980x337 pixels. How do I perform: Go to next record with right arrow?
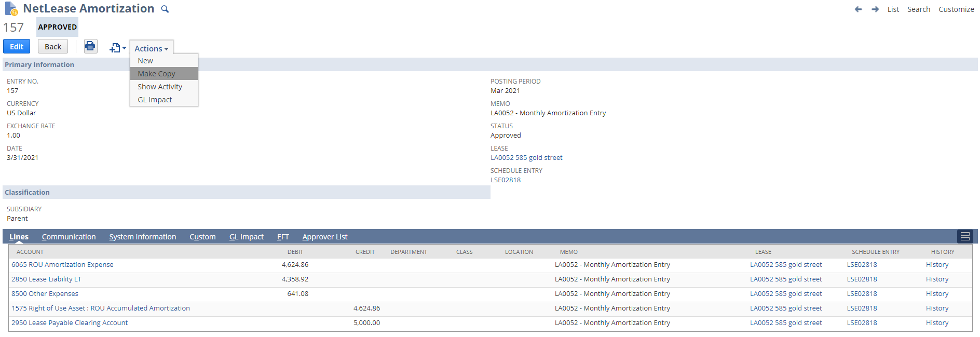(875, 9)
